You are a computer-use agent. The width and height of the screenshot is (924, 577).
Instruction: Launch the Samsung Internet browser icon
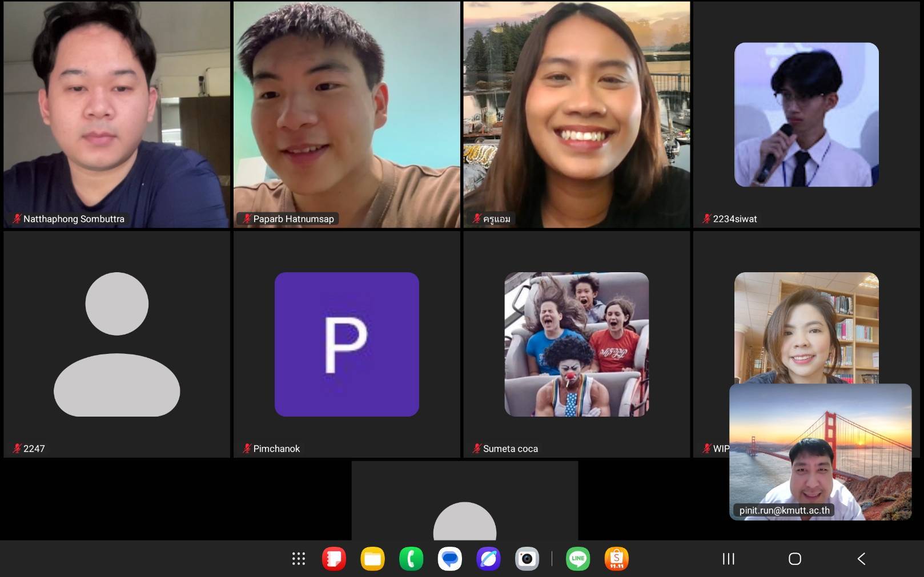pos(488,559)
